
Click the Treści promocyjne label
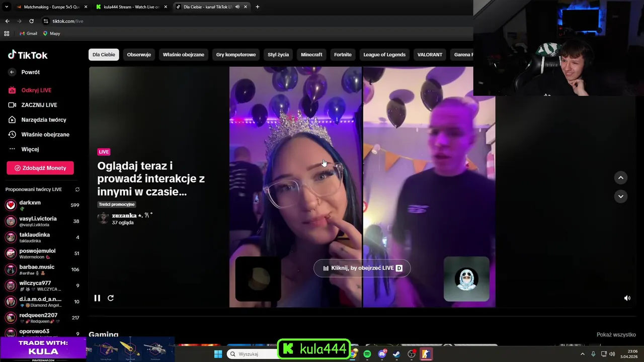coord(117,205)
